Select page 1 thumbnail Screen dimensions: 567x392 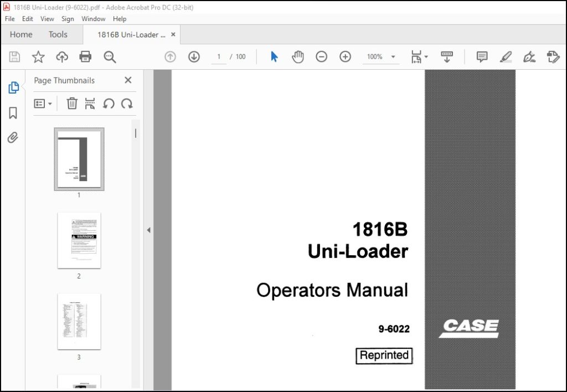click(79, 159)
